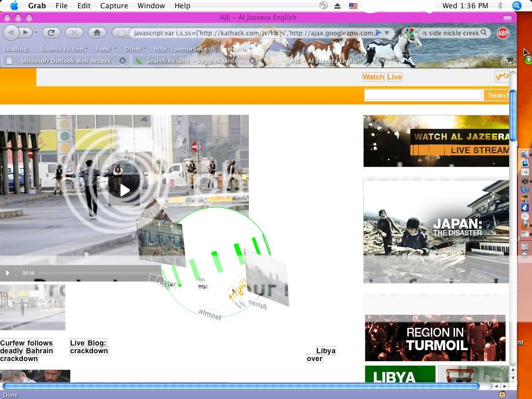The width and height of the screenshot is (532, 399).
Task: Close the AJE Al Jazeera English tab
Action: (382, 61)
